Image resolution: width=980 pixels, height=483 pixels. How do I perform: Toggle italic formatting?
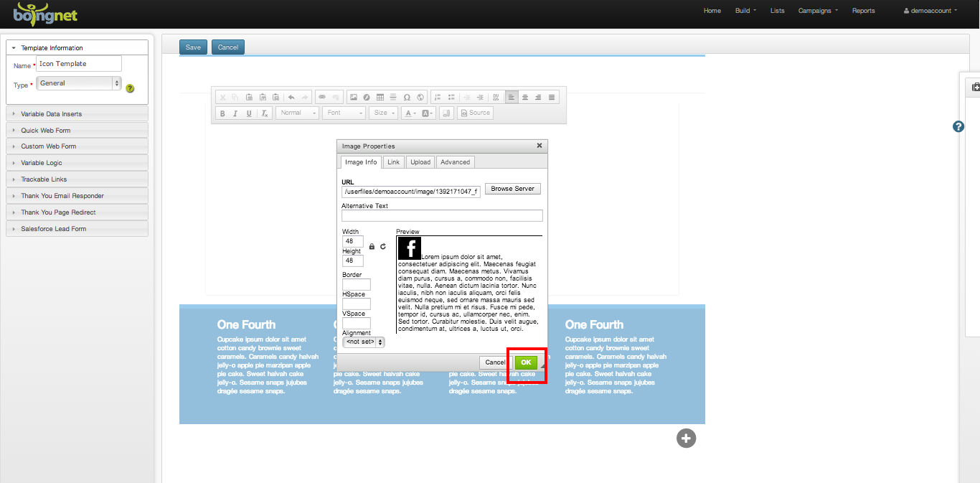click(x=235, y=113)
